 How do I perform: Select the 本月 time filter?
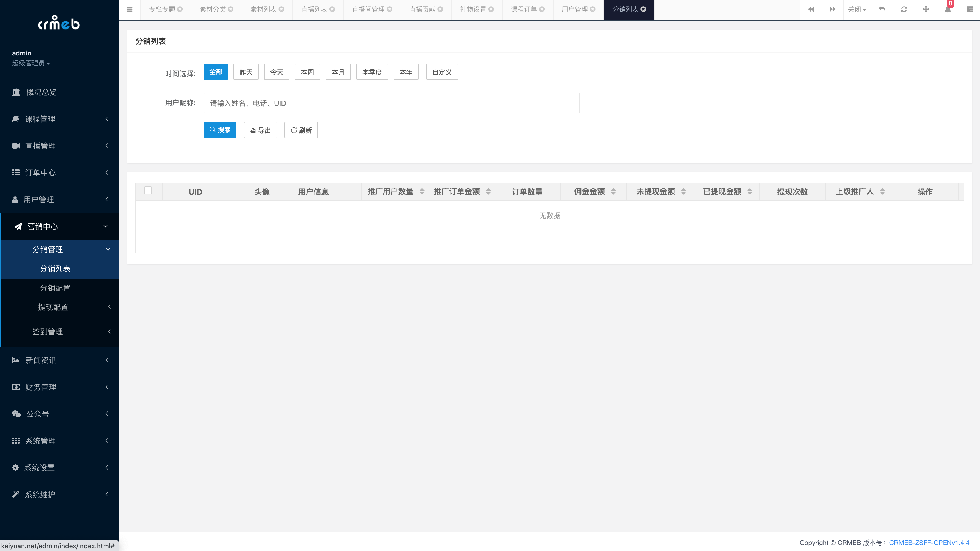338,72
